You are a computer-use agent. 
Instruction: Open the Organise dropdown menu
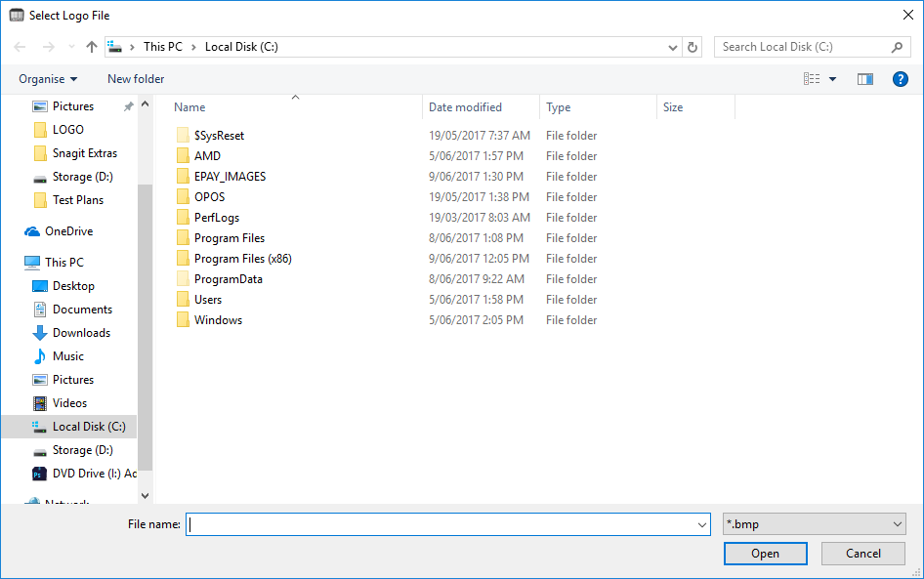click(x=48, y=79)
